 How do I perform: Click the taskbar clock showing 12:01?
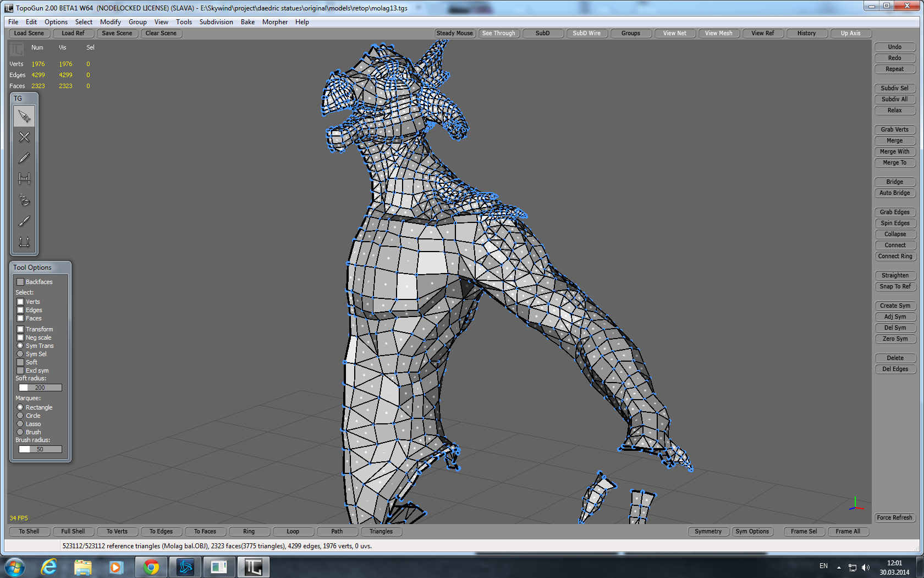895,563
